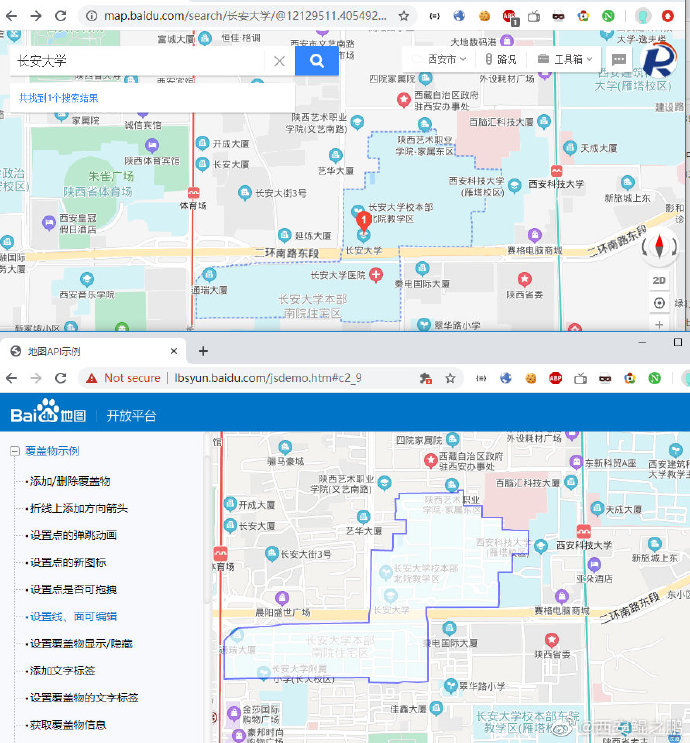Click the locate-me button below 2D

click(659, 303)
